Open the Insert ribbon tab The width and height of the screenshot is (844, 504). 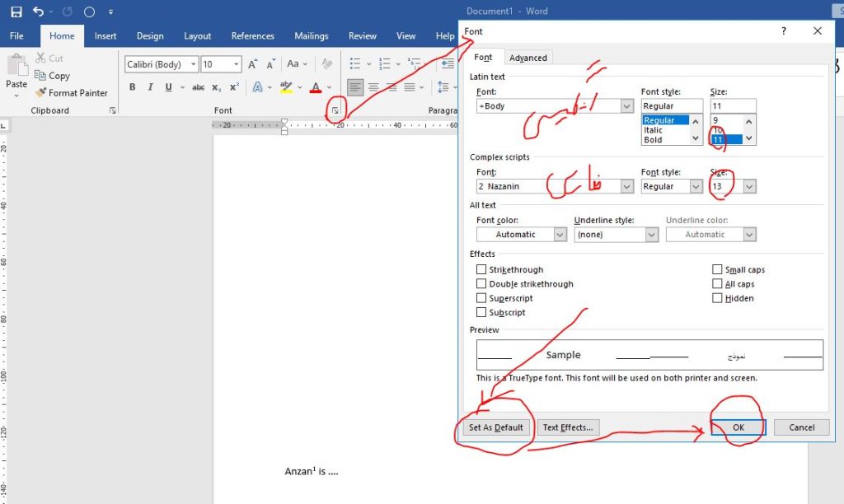pos(105,36)
